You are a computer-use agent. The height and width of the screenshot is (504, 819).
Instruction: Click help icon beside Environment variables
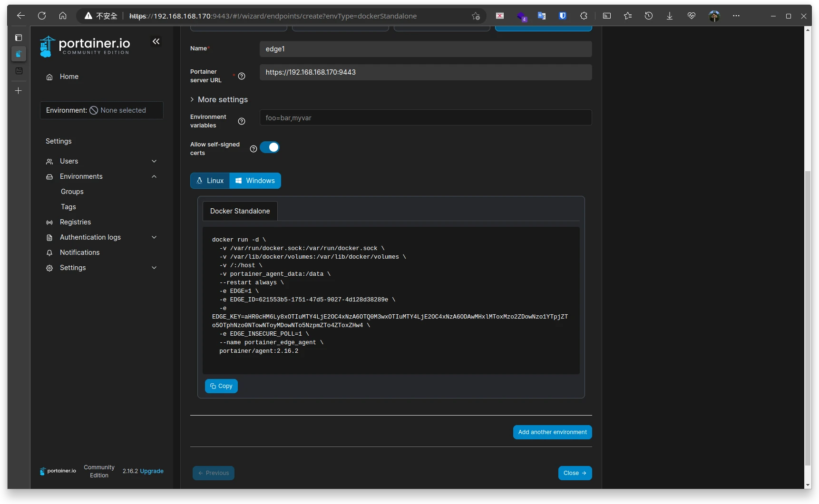(x=242, y=121)
